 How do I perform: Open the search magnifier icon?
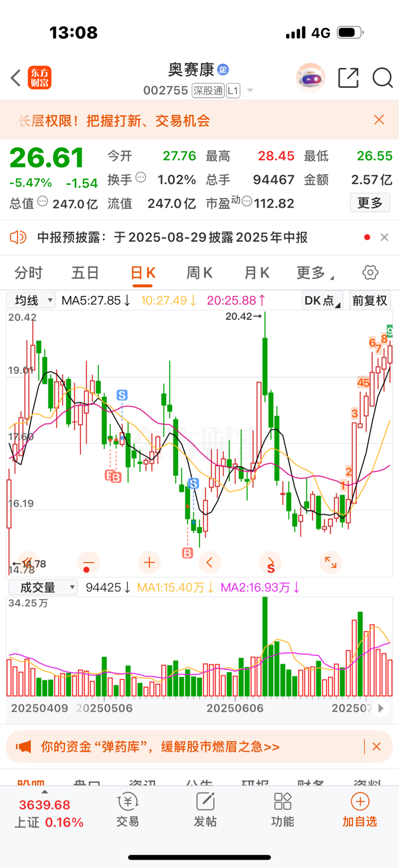382,78
